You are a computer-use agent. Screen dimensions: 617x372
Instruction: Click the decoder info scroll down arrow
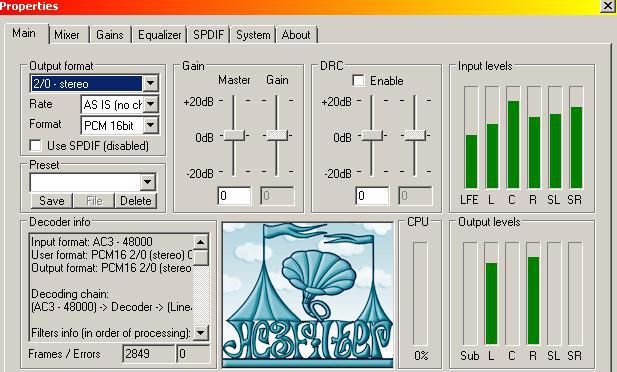point(201,333)
